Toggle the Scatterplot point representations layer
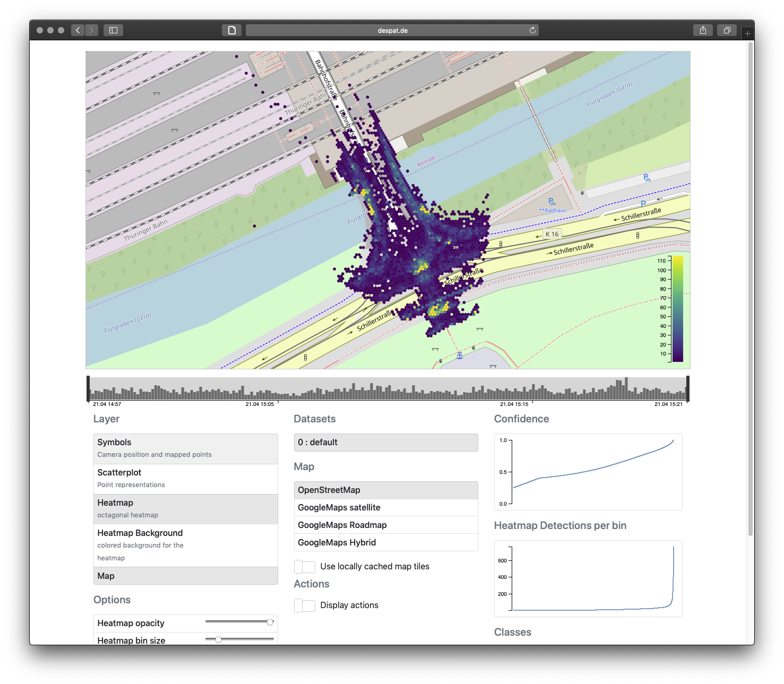The width and height of the screenshot is (784, 684). tap(186, 478)
